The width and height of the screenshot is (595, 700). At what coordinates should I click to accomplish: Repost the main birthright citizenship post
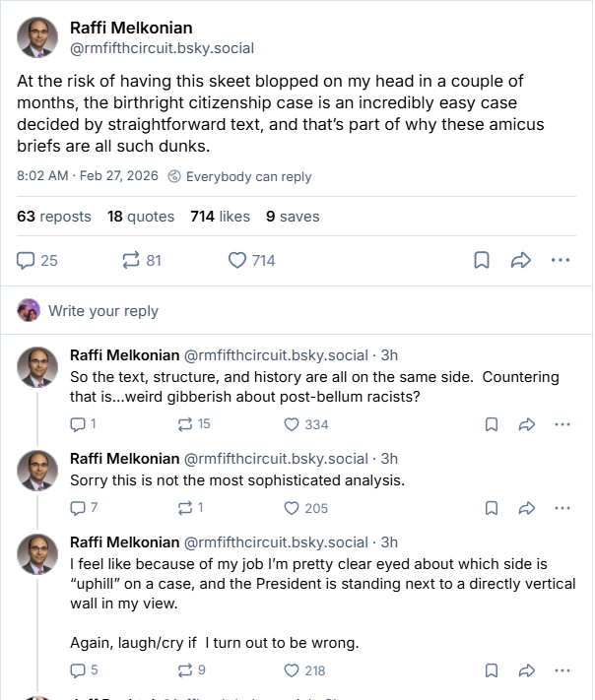[x=130, y=260]
